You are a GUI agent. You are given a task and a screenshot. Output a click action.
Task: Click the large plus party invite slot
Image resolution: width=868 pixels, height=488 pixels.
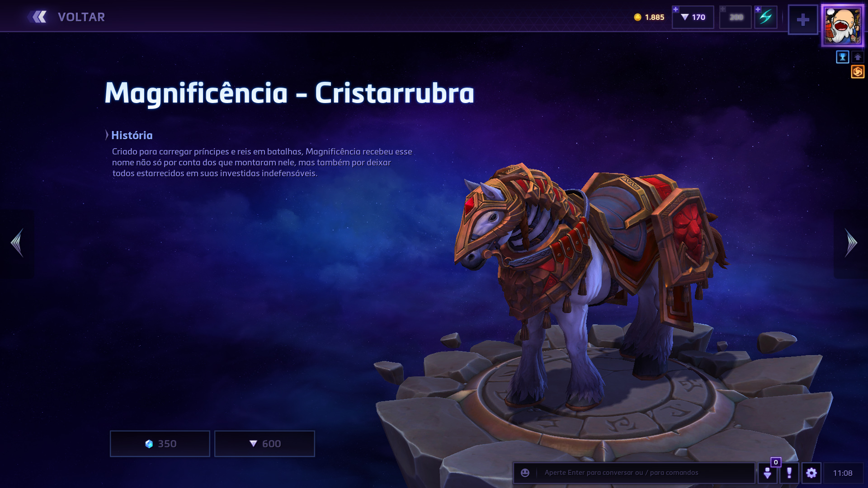click(x=803, y=19)
